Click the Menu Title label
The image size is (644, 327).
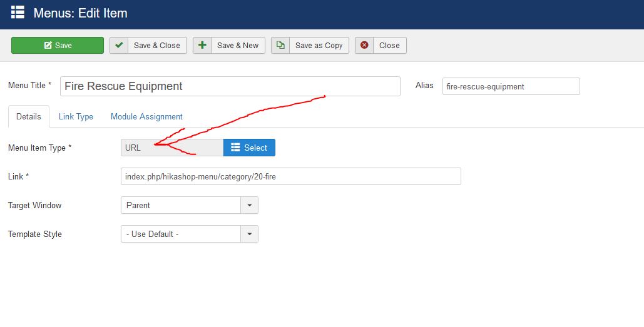[x=29, y=85]
